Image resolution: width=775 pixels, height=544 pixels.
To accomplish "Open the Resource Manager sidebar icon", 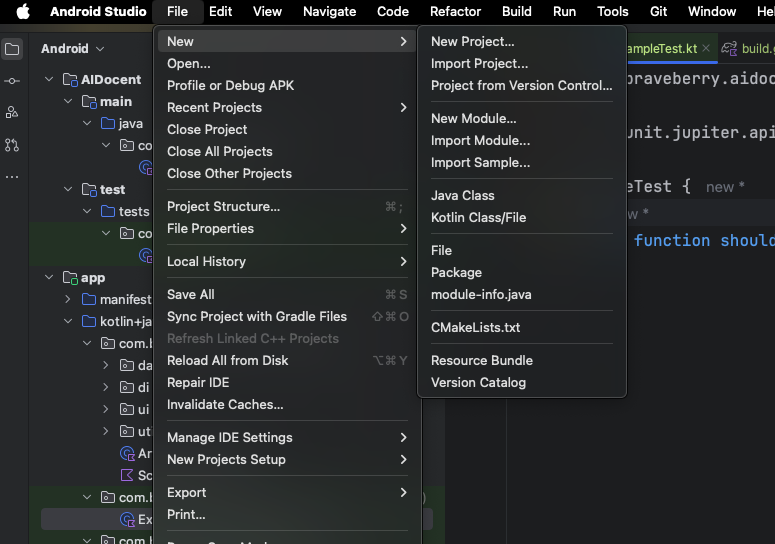I will coord(12,113).
